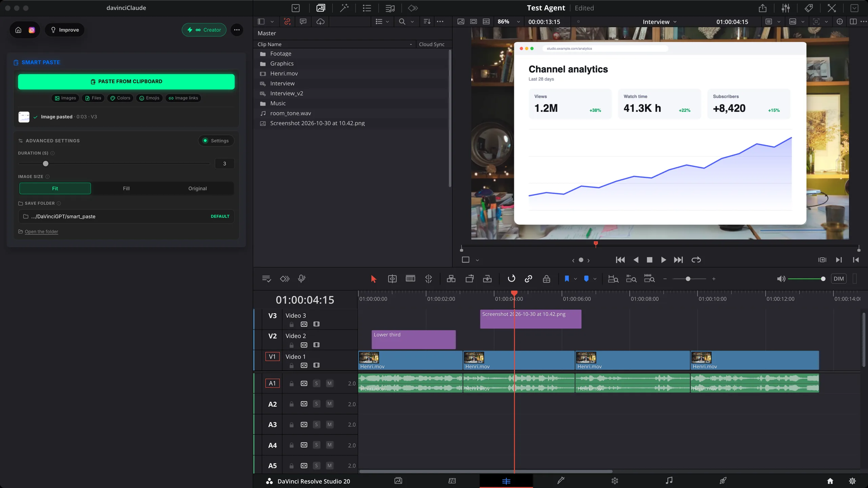868x488 pixels.
Task: Toggle timeline snapping magnet icon
Action: point(511,279)
